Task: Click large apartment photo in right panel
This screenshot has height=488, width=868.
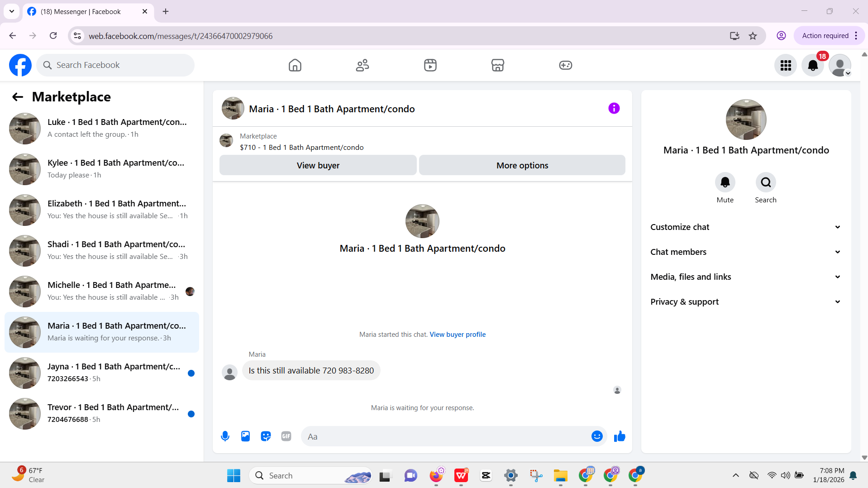Action: pyautogui.click(x=746, y=120)
